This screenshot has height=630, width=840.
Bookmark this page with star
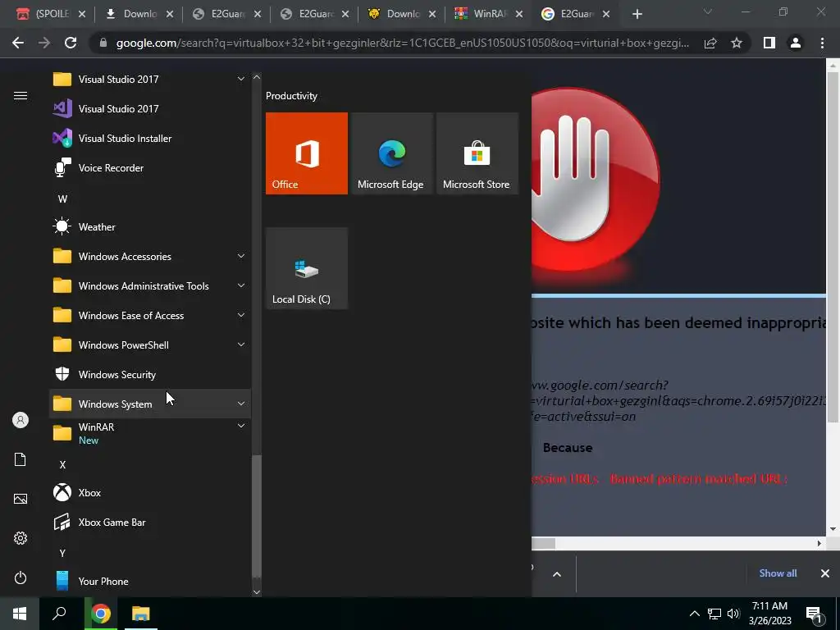click(737, 43)
